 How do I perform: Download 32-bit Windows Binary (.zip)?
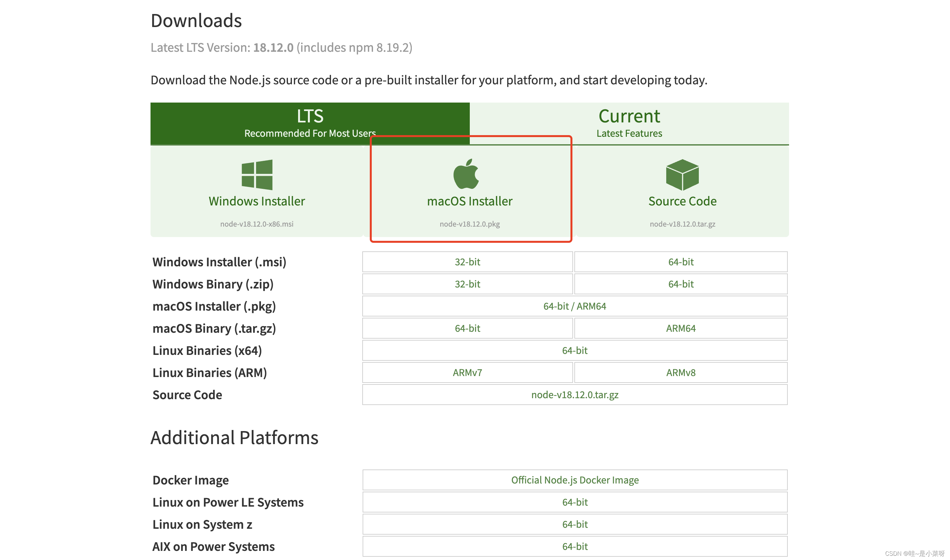(x=467, y=284)
